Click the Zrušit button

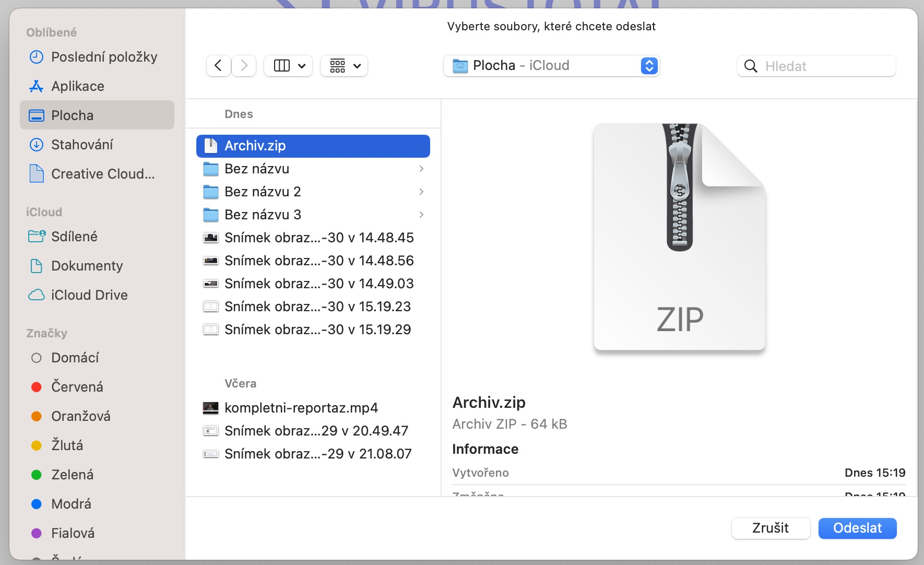tap(770, 528)
